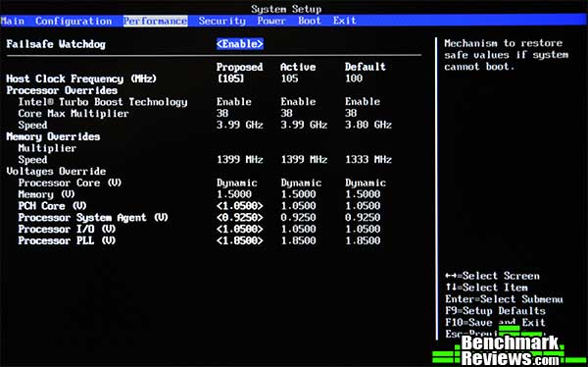Switch to the Configuration tab
Viewport: 588px width, 367px height.
73,21
